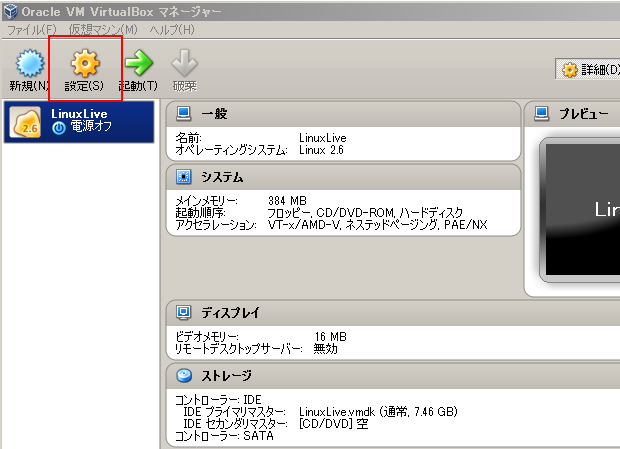Open the ファイル(F) menu
Screen dimensions: 620x449
pos(32,30)
